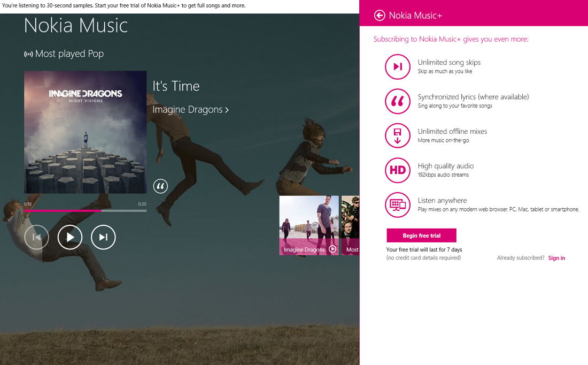Viewport: 588px width, 365px height.
Task: Click the Listen anywhere heading
Action: point(443,201)
